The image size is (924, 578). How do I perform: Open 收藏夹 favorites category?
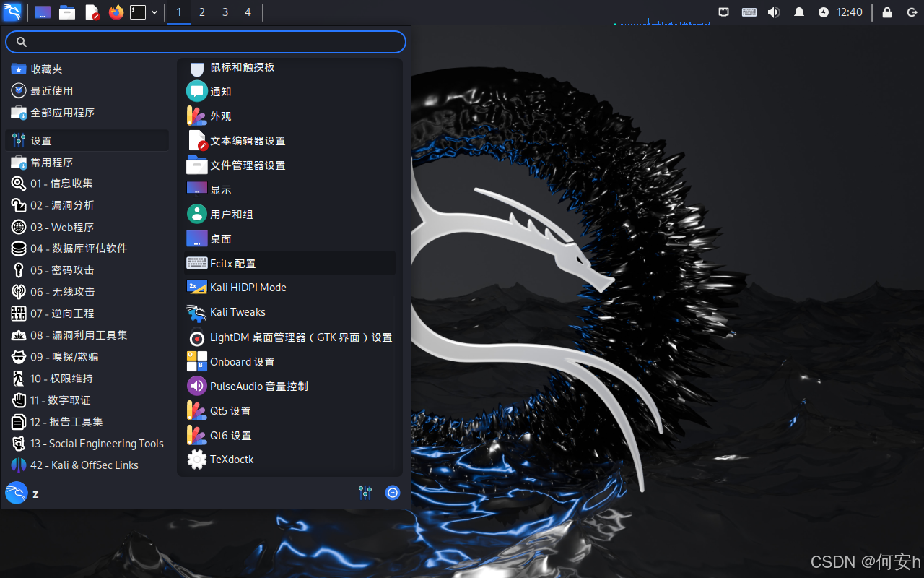pos(87,69)
